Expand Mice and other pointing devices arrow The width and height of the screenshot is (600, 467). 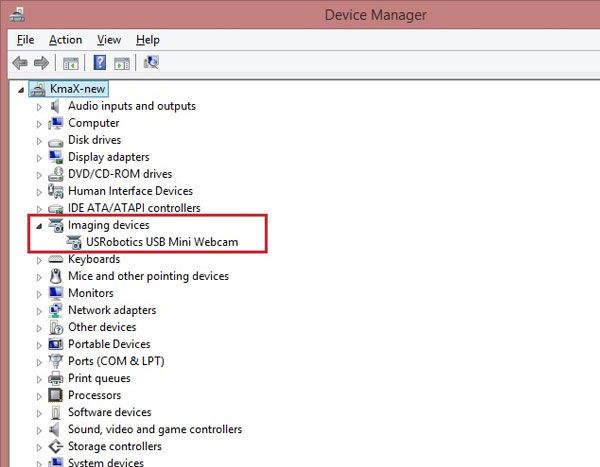pyautogui.click(x=39, y=278)
